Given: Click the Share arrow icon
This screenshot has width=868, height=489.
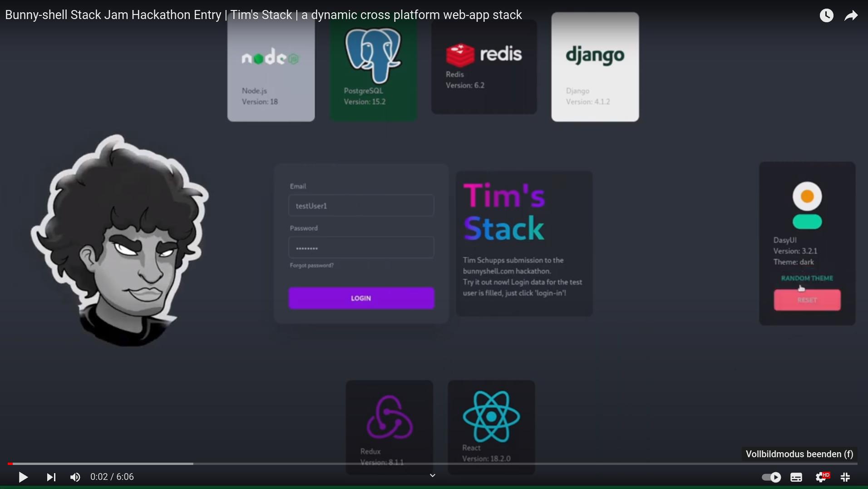Looking at the screenshot, I should (851, 15).
